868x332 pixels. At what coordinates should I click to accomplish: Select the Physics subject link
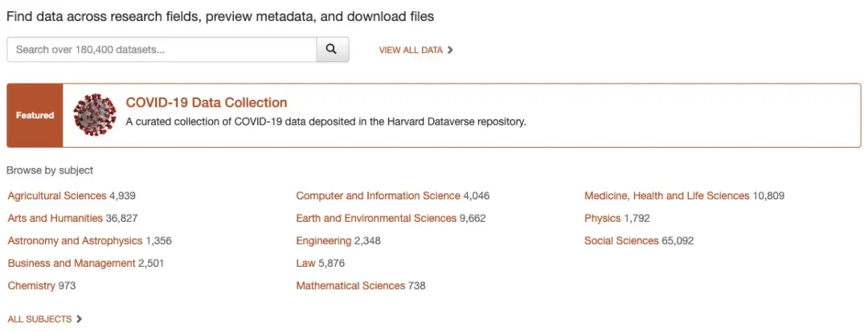coord(602,218)
